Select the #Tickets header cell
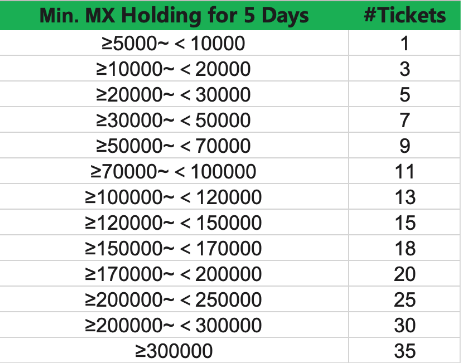The image size is (462, 364). pos(405,15)
